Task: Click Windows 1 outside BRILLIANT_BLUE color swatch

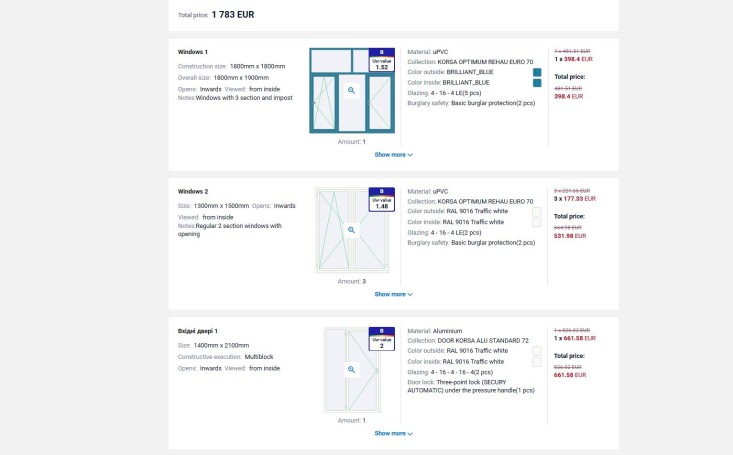Action: (x=537, y=73)
